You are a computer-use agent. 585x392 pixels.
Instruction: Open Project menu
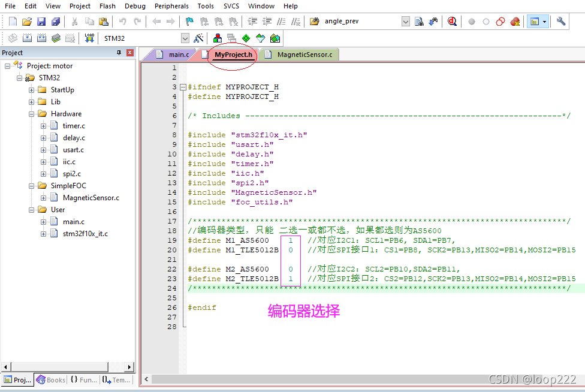point(80,6)
